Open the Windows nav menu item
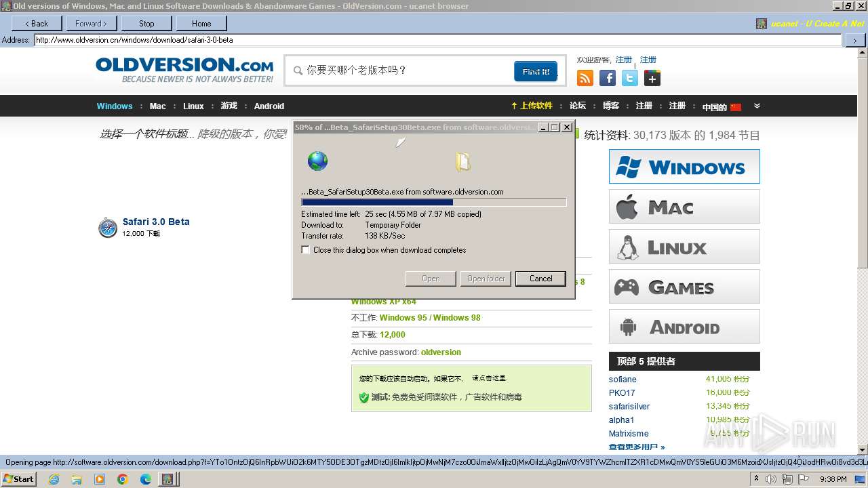Viewport: 868px width, 488px height. (x=115, y=106)
